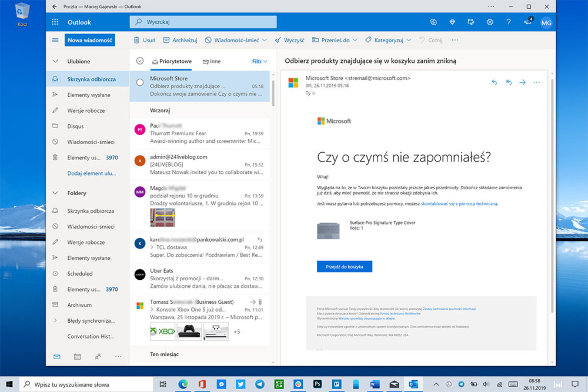
Task: Open the +5 additional attachments indicator
Action: 237,331
